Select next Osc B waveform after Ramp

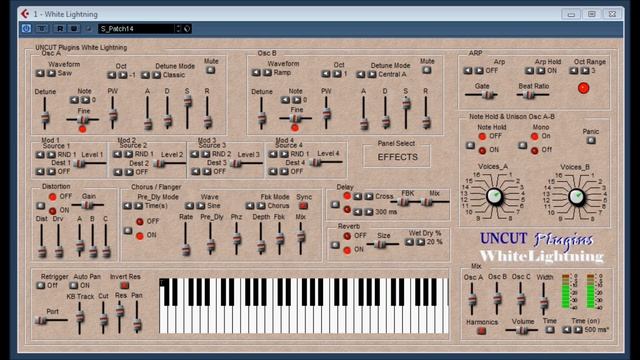point(267,73)
